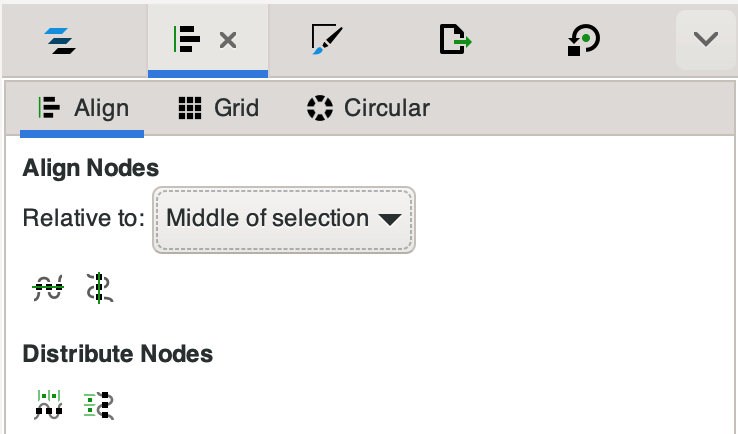
Task: Click the 'Relative to:' label
Action: pyautogui.click(x=83, y=218)
